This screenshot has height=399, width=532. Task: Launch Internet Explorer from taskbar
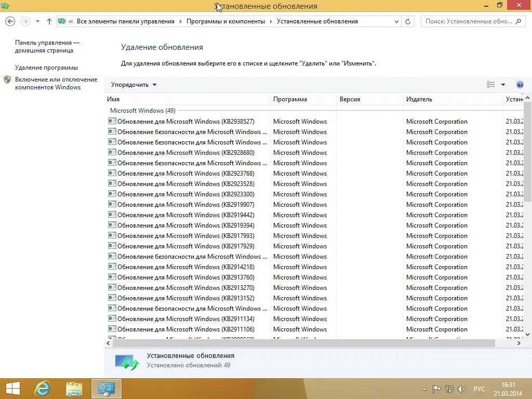tap(43, 389)
